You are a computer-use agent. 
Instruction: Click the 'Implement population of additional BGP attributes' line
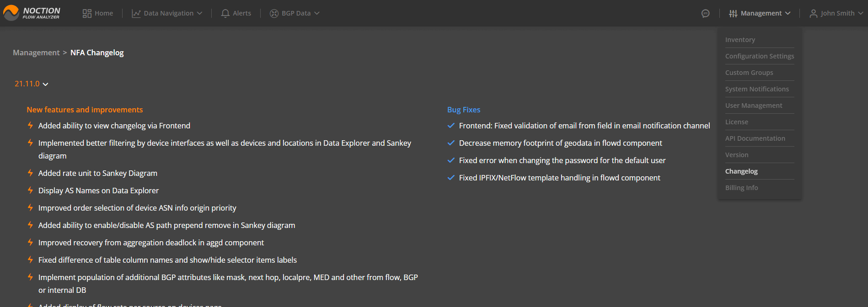click(228, 283)
